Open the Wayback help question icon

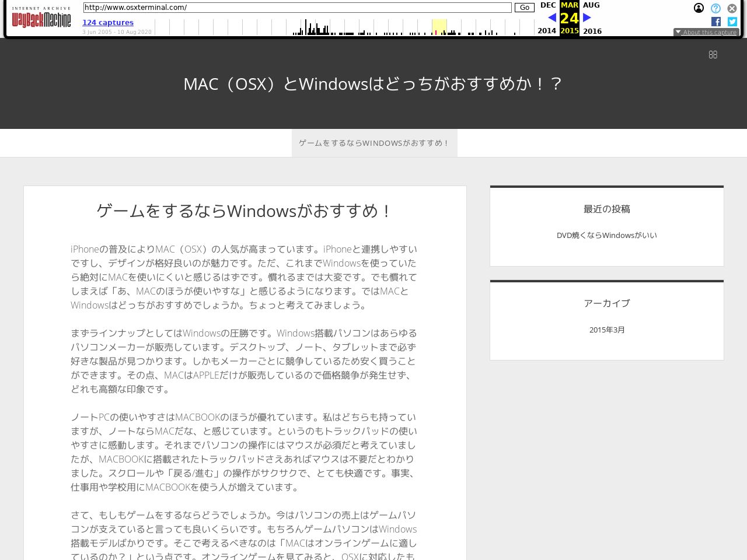click(x=715, y=8)
